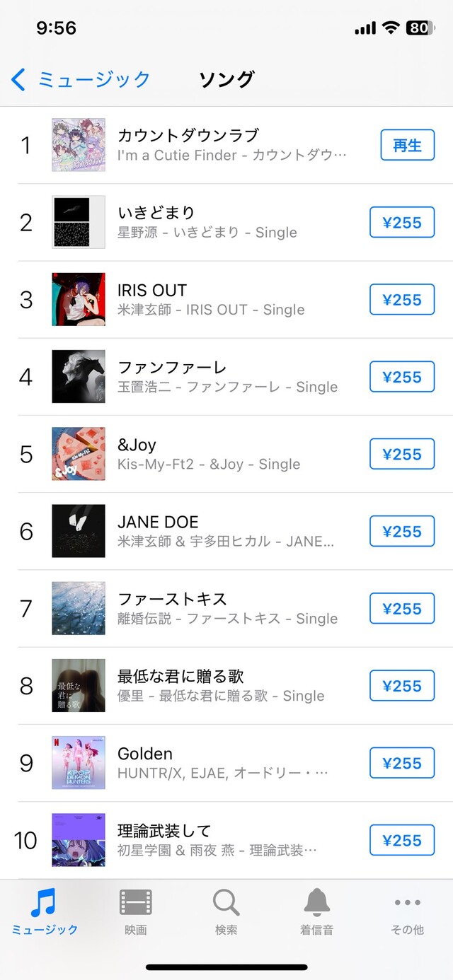
Task: Open the カウントダウンラブ cover artwork
Action: click(79, 145)
